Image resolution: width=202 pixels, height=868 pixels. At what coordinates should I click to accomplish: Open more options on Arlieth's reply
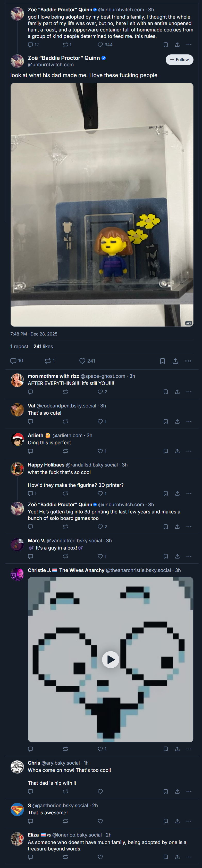point(189,451)
